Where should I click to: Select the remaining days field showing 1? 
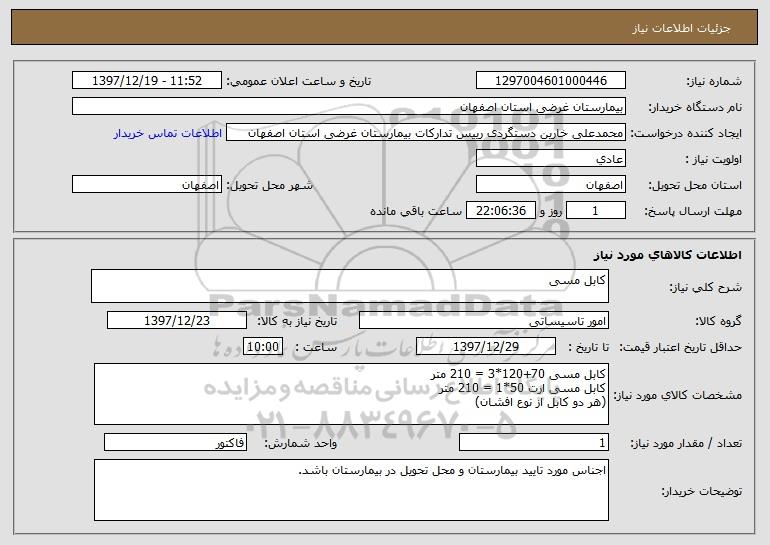[x=596, y=210]
